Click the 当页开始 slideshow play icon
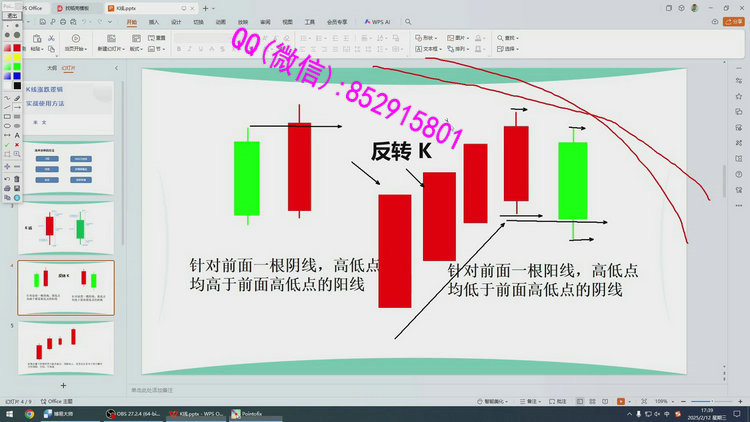The width and height of the screenshot is (750, 422). coord(74,37)
